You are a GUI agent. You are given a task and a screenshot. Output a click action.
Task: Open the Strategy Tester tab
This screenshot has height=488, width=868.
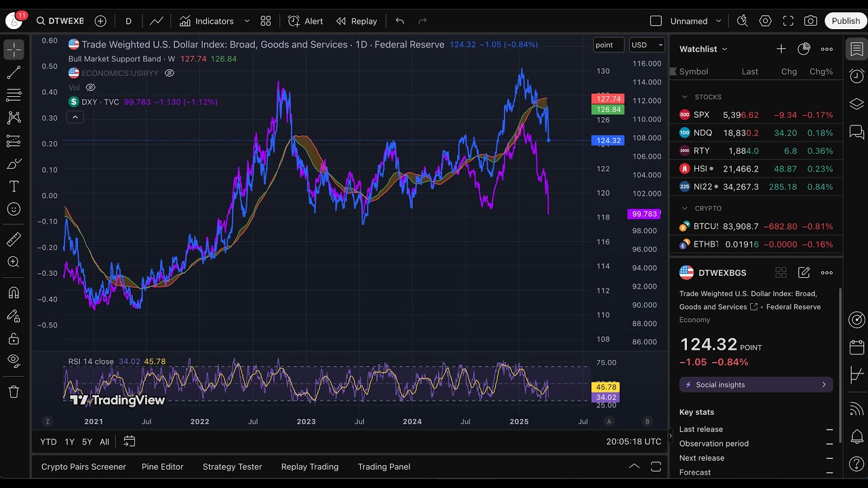click(x=232, y=466)
